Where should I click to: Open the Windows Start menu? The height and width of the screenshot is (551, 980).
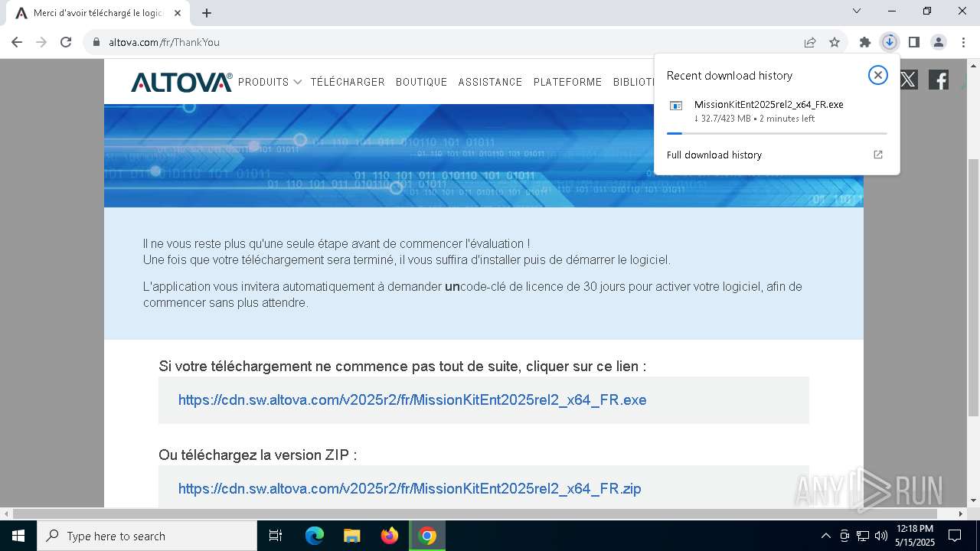(18, 536)
